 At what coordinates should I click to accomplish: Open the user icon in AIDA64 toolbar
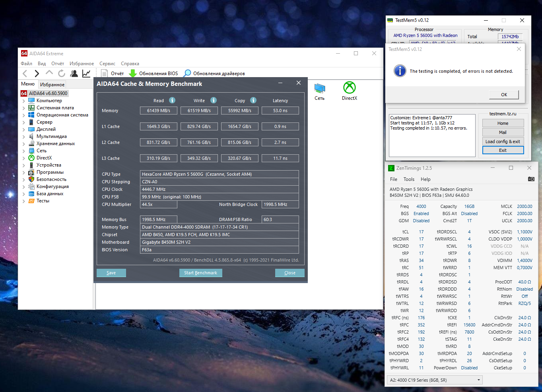(74, 73)
